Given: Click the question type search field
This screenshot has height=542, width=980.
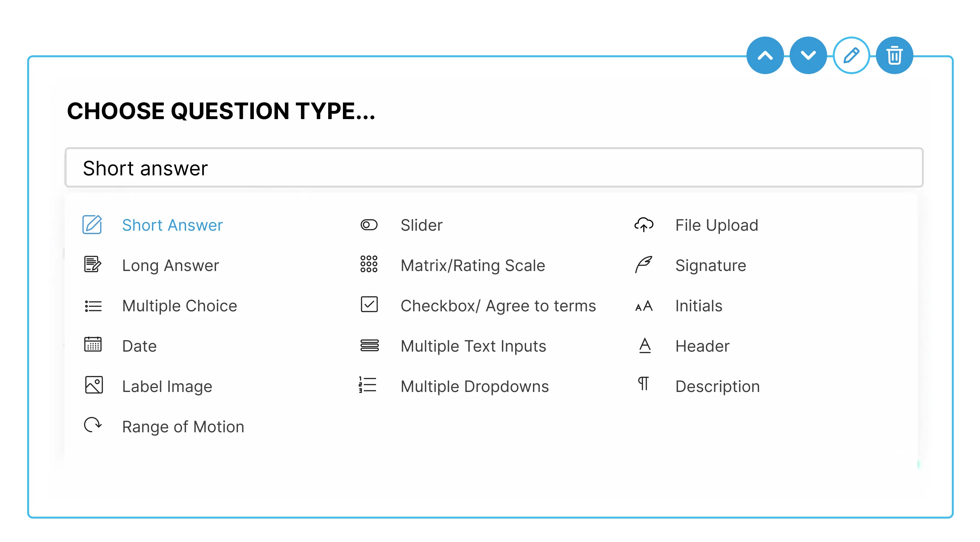Looking at the screenshot, I should point(494,168).
